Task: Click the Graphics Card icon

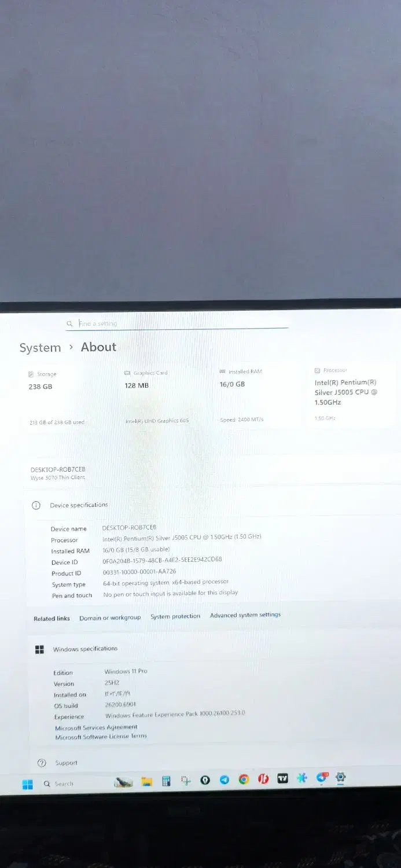Action: tap(128, 373)
